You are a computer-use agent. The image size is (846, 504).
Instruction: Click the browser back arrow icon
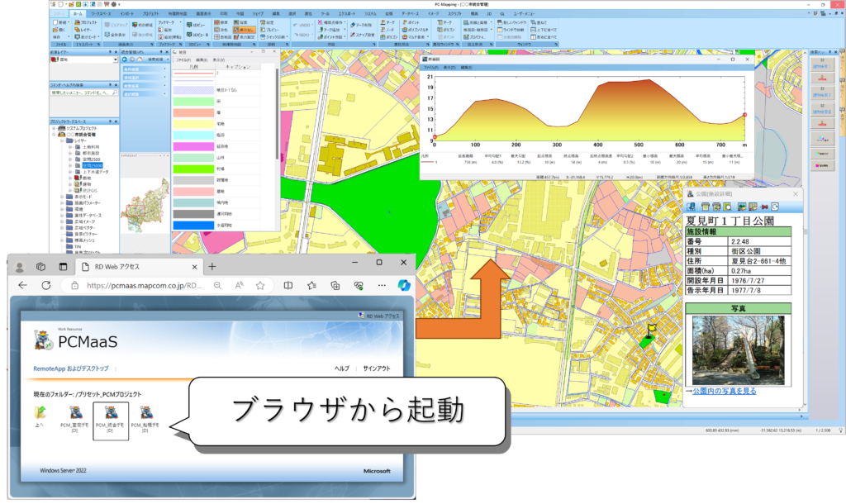coord(22,285)
